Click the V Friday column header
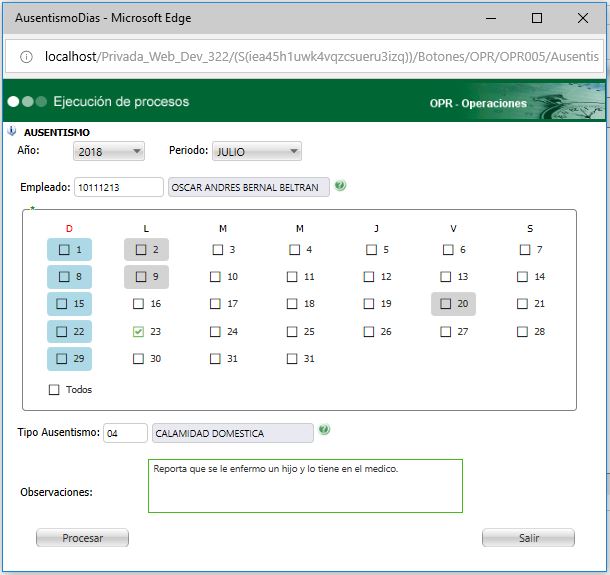This screenshot has height=575, width=610. pos(453,229)
